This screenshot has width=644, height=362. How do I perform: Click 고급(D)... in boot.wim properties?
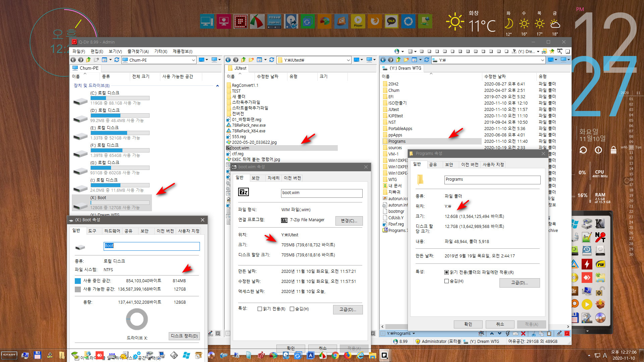pyautogui.click(x=348, y=309)
